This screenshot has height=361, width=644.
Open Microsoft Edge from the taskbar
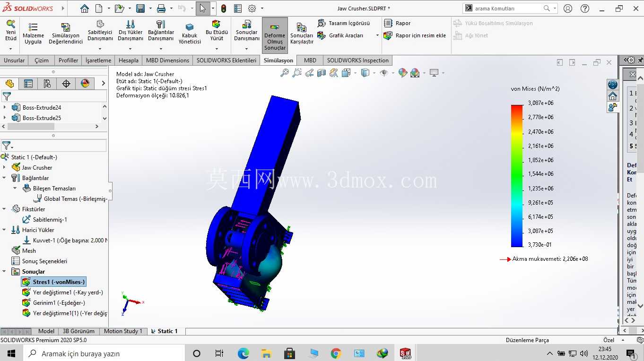pyautogui.click(x=243, y=353)
